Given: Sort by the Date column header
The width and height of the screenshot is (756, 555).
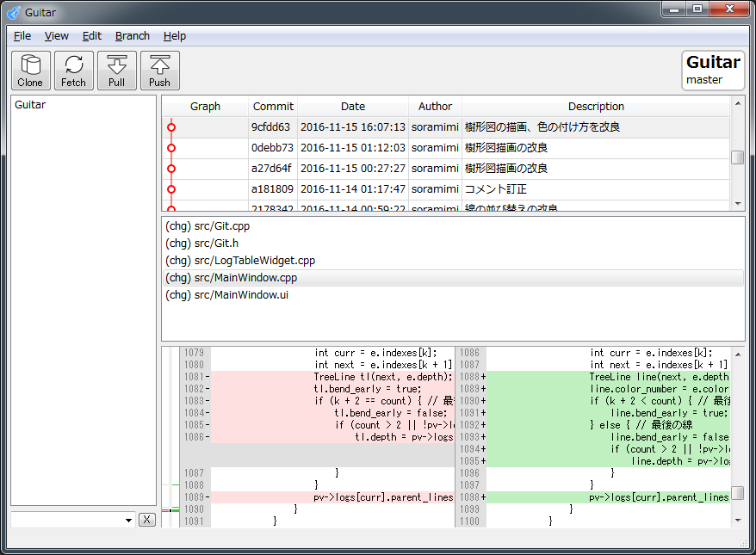Looking at the screenshot, I should pos(353,107).
